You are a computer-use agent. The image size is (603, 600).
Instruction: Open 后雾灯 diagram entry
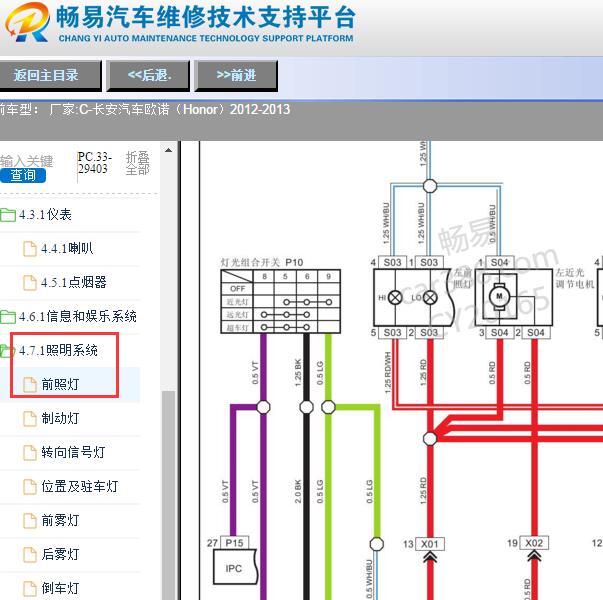(60, 554)
